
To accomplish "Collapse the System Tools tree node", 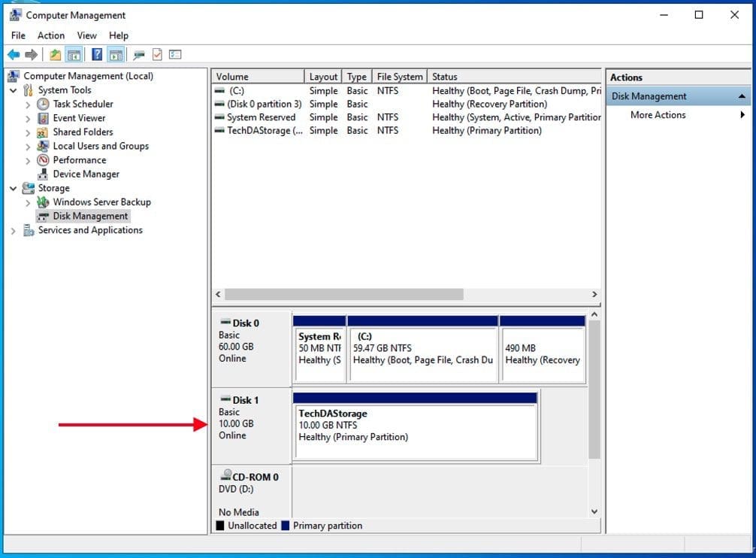I will click(13, 90).
